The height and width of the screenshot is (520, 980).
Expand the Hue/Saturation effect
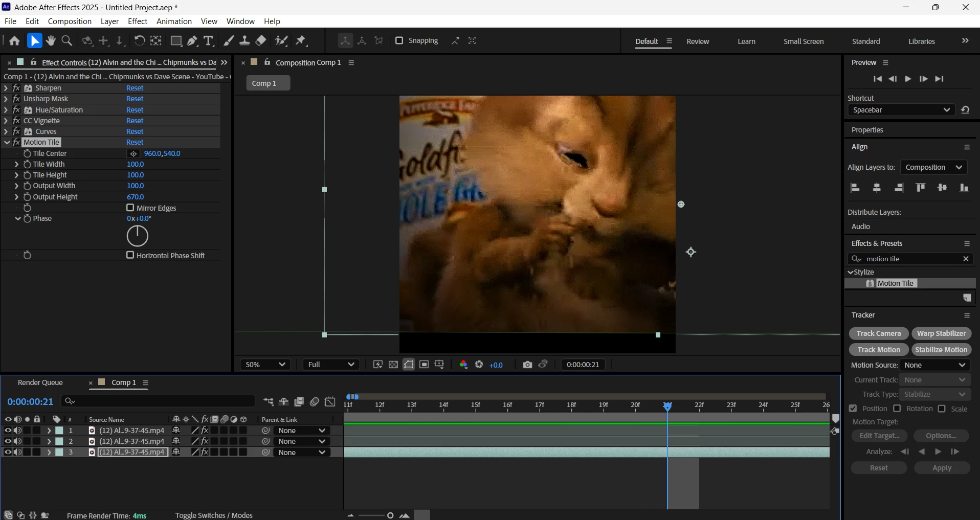[6, 110]
